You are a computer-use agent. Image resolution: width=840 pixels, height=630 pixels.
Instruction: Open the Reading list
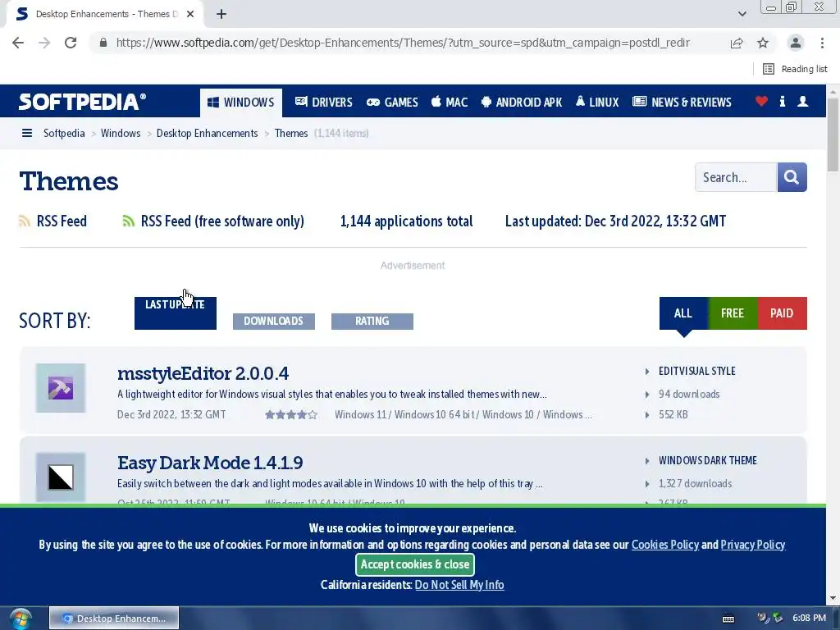[x=795, y=69]
